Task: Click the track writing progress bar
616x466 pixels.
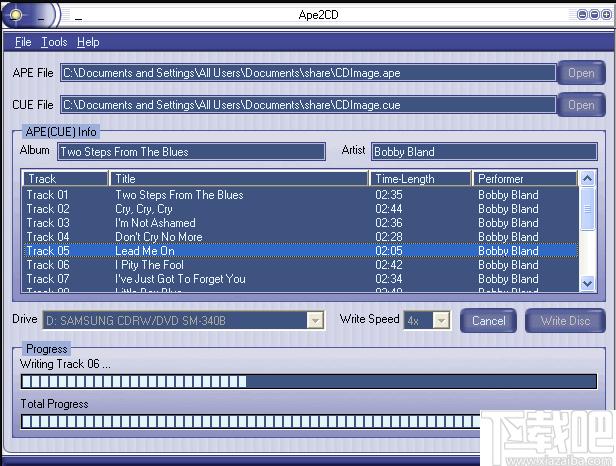Action: pyautogui.click(x=309, y=382)
